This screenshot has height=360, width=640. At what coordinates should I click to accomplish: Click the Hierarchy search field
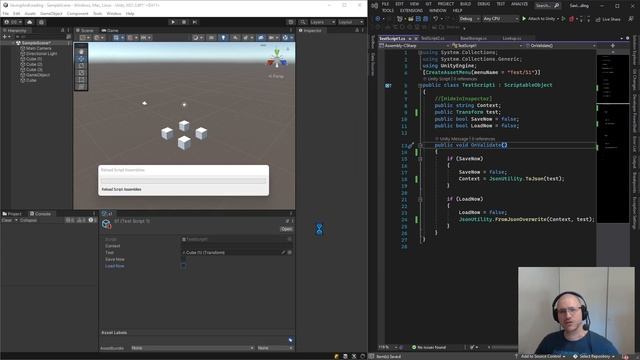tap(40, 37)
